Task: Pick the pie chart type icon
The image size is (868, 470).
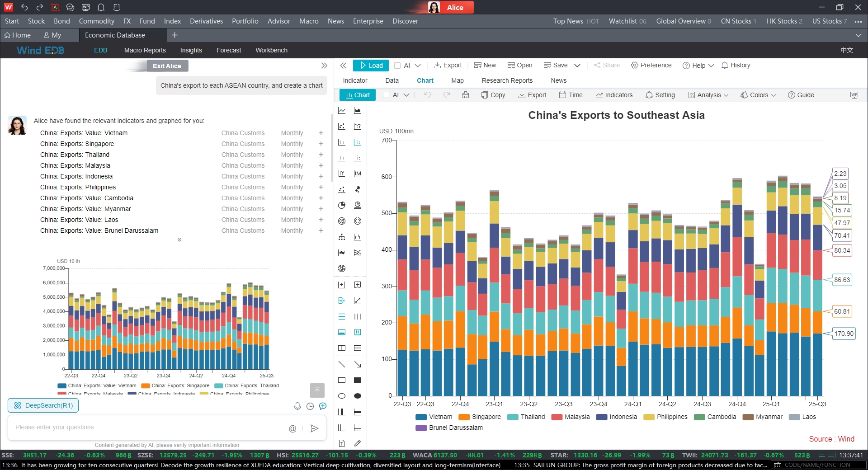Action: pos(342,205)
